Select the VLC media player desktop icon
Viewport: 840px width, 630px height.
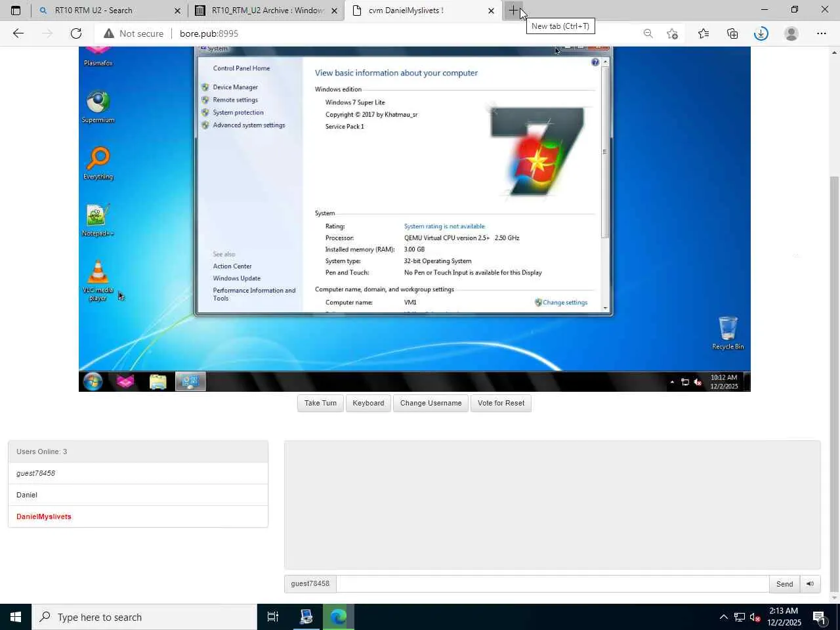(98, 280)
